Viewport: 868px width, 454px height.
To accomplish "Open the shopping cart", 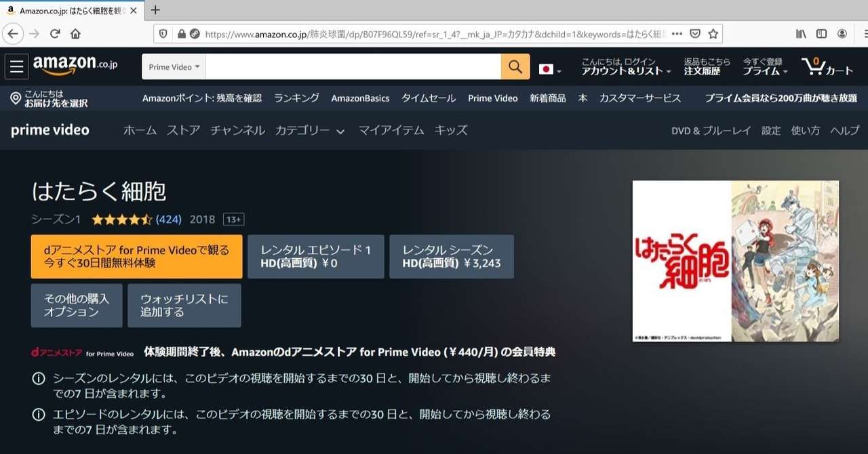I will click(x=827, y=66).
